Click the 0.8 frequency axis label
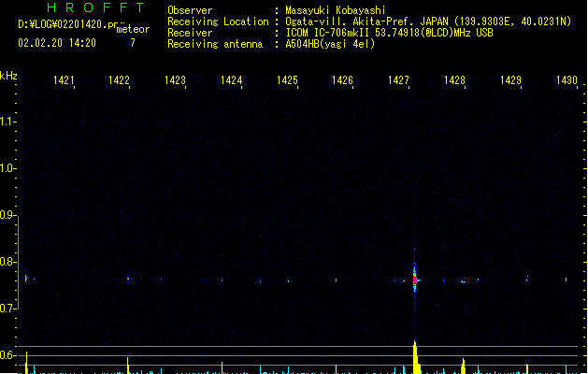588x374 pixels. click(7, 262)
